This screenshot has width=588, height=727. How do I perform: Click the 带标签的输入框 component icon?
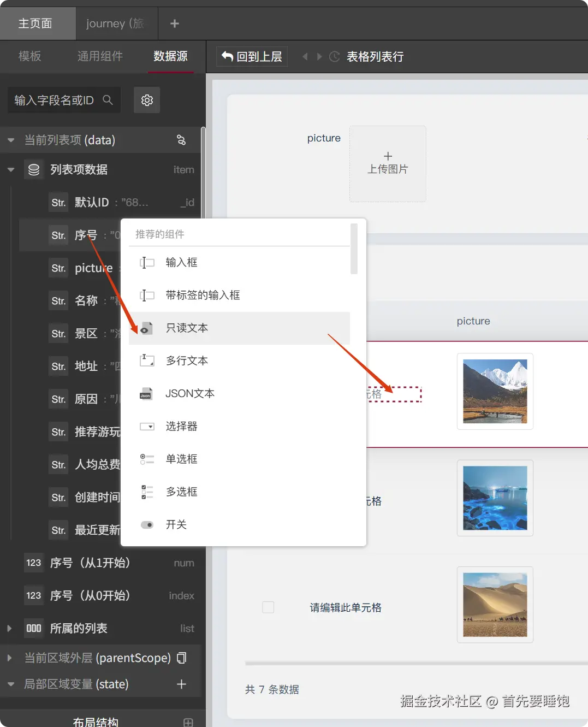tap(147, 295)
